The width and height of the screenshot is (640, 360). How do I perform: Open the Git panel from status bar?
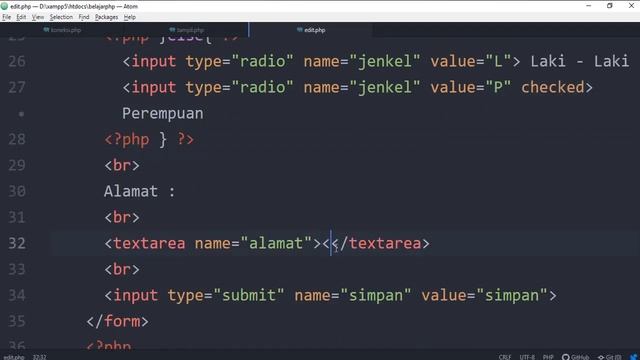[x=609, y=357]
